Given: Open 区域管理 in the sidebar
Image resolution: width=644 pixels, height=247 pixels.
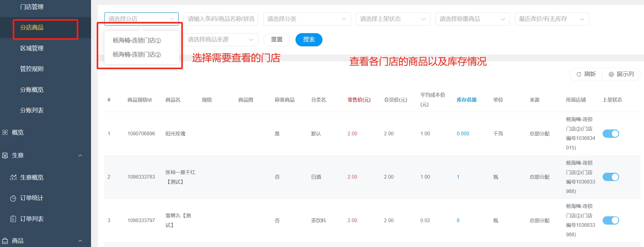Looking at the screenshot, I should click(32, 48).
